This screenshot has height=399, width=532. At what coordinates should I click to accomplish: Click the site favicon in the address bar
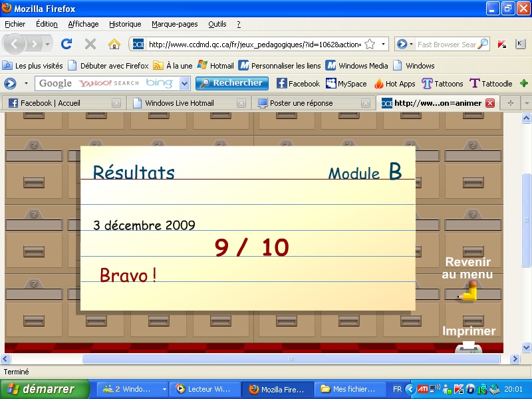(x=138, y=44)
